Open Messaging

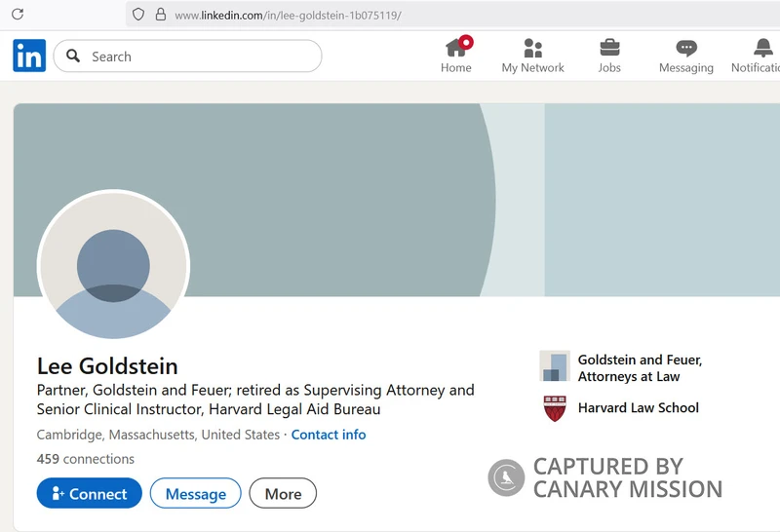click(x=686, y=56)
